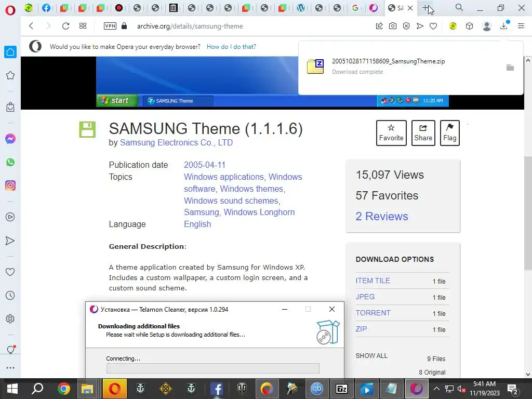Open sidebar three-dots more menu
The height and width of the screenshot is (399, 532).
(x=10, y=367)
